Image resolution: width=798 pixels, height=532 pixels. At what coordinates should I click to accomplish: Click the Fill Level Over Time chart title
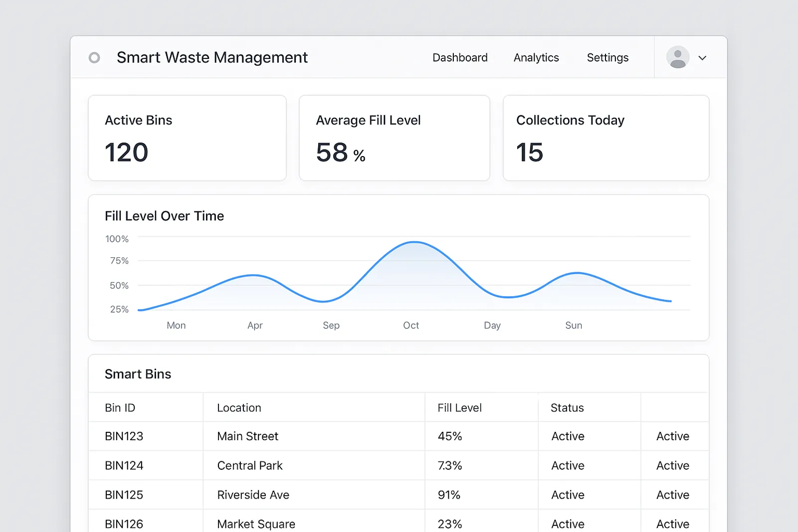click(x=164, y=216)
